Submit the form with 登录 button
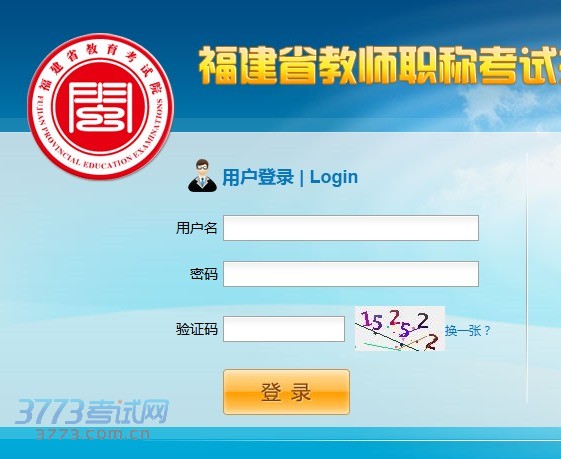The height and width of the screenshot is (459, 561). [287, 392]
